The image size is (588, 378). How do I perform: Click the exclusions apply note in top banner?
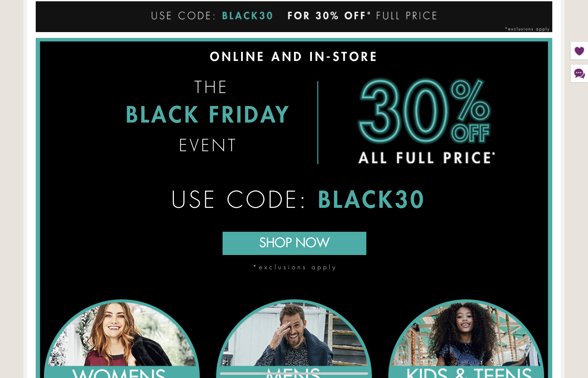tap(527, 29)
